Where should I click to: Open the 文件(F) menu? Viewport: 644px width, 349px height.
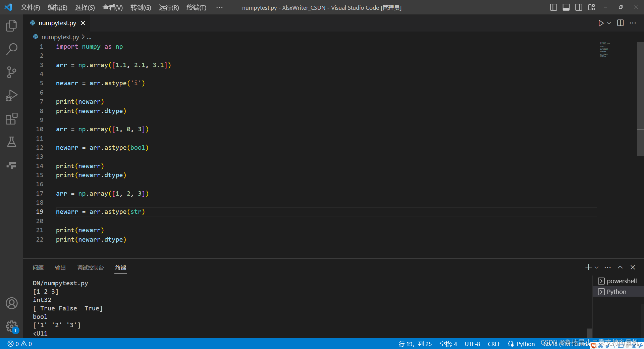(31, 7)
